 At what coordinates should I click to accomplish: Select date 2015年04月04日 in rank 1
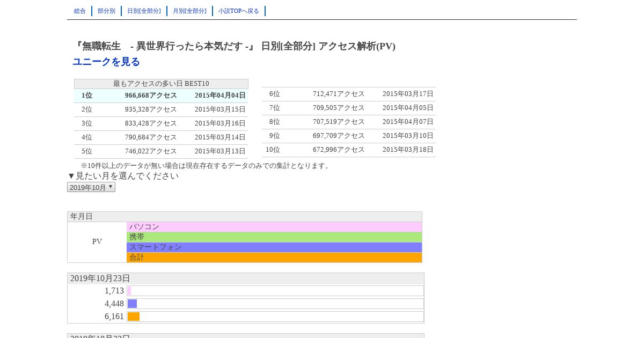tap(220, 95)
